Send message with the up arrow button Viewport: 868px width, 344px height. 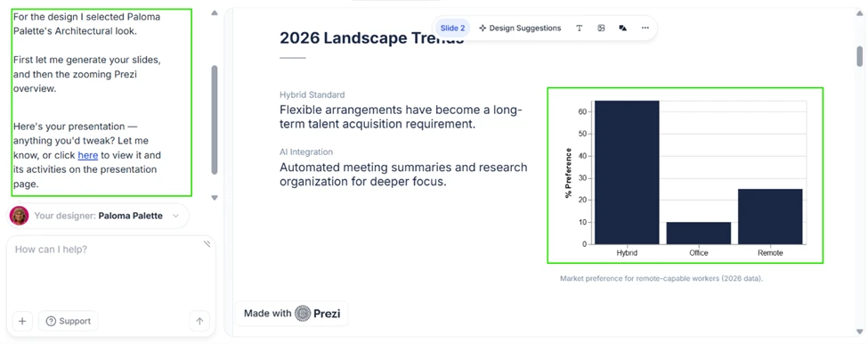point(199,321)
